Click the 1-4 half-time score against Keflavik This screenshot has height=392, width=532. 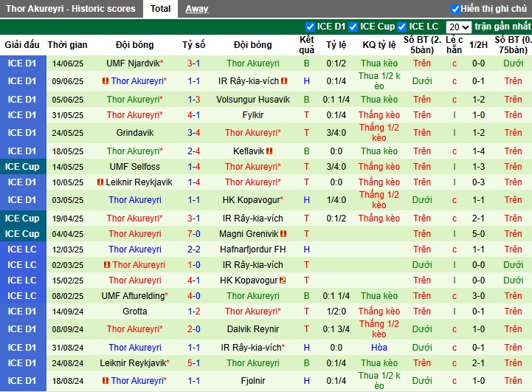click(x=478, y=151)
